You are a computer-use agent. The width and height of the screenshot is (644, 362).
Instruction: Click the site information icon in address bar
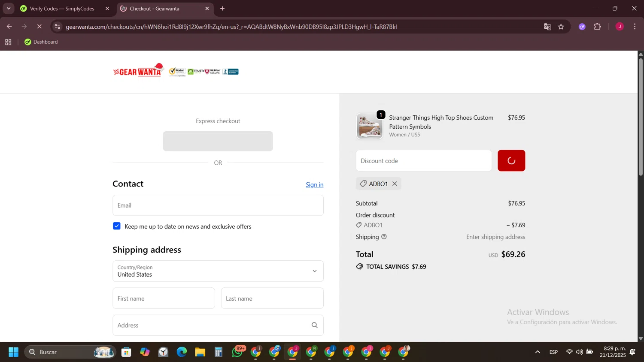pos(57,27)
